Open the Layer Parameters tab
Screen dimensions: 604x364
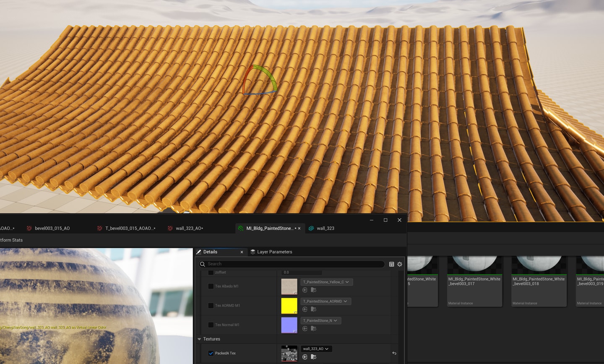click(271, 252)
